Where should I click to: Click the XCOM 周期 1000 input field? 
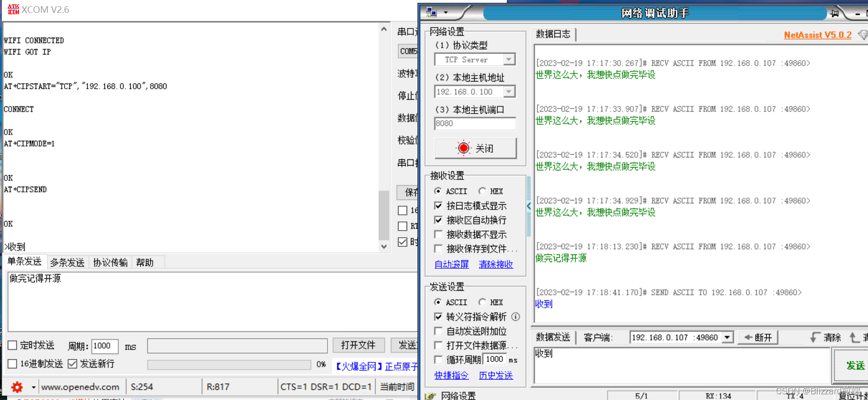coord(105,346)
